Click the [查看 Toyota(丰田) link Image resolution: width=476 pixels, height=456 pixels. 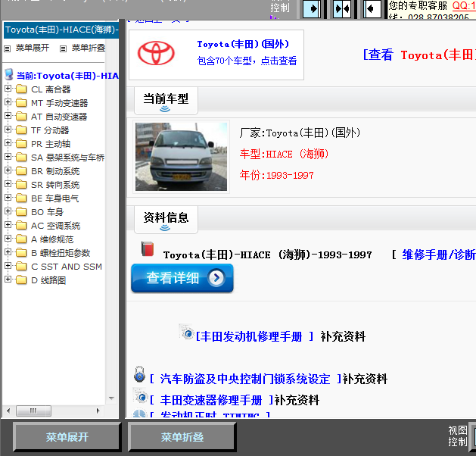419,55
